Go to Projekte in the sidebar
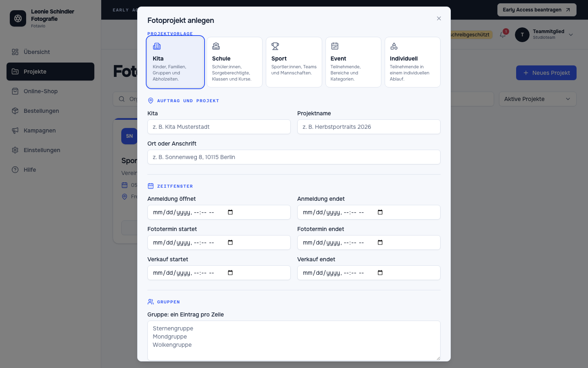Image resolution: width=588 pixels, height=368 pixels. coord(50,72)
